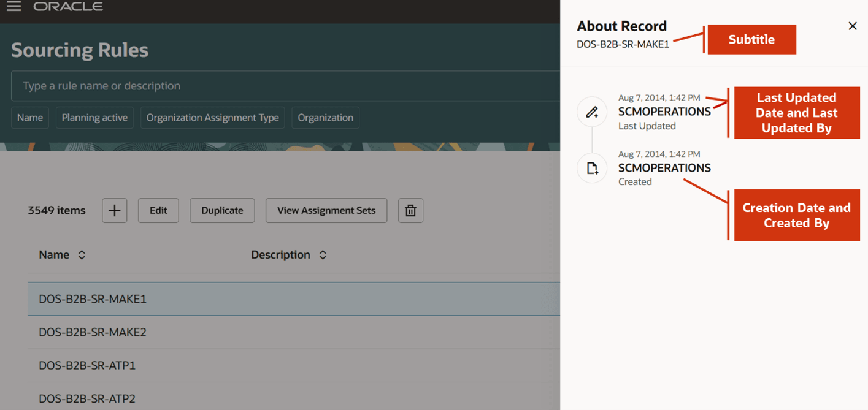Open View Assignment Sets
868x410 pixels.
click(326, 210)
